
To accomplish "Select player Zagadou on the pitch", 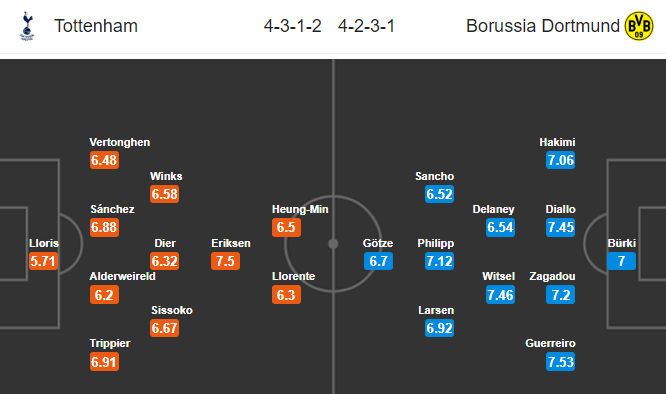I will [552, 276].
